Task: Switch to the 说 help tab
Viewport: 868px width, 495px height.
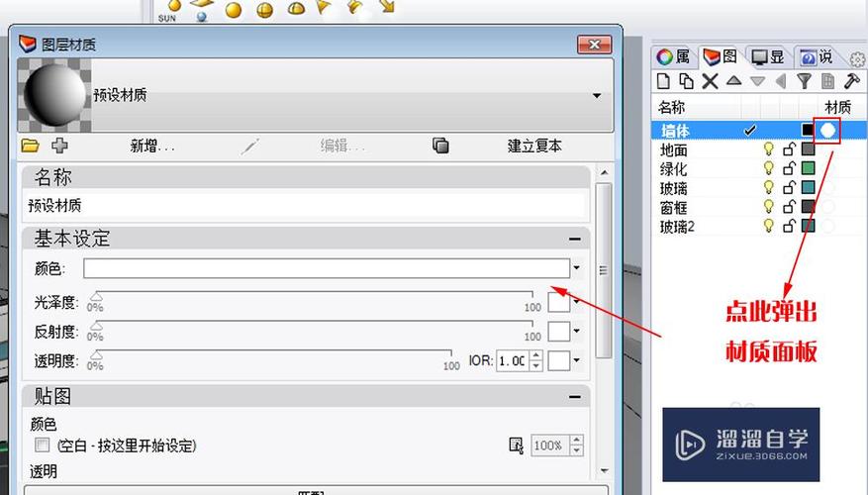Action: [817, 56]
